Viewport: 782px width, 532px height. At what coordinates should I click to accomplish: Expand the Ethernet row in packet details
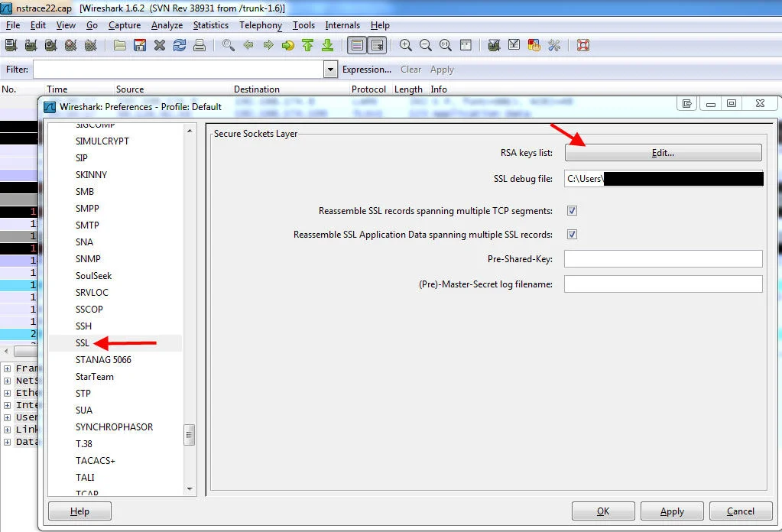7,393
